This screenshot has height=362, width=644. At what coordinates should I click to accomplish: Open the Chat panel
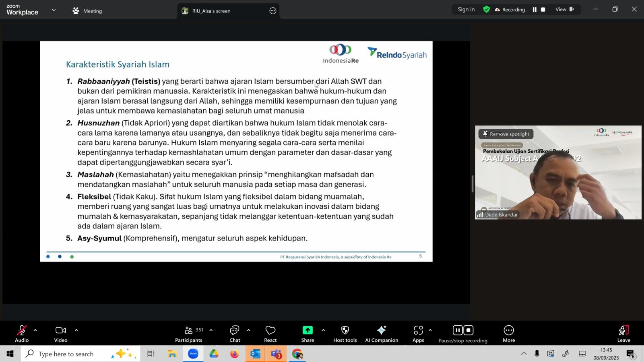tap(235, 333)
